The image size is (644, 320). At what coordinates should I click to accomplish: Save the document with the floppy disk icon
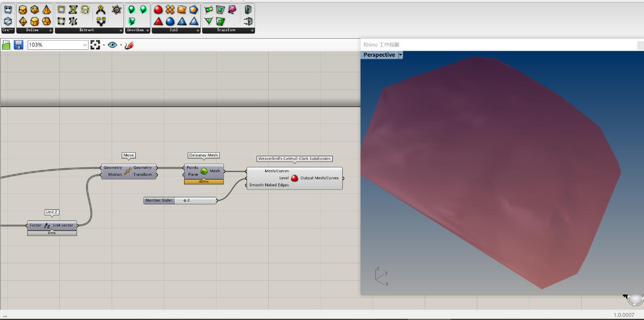click(x=19, y=45)
